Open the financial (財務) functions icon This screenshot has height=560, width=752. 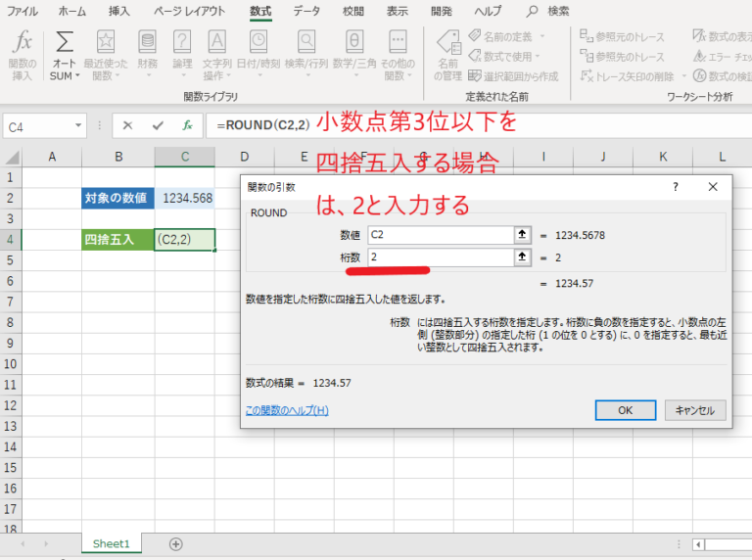[x=147, y=42]
